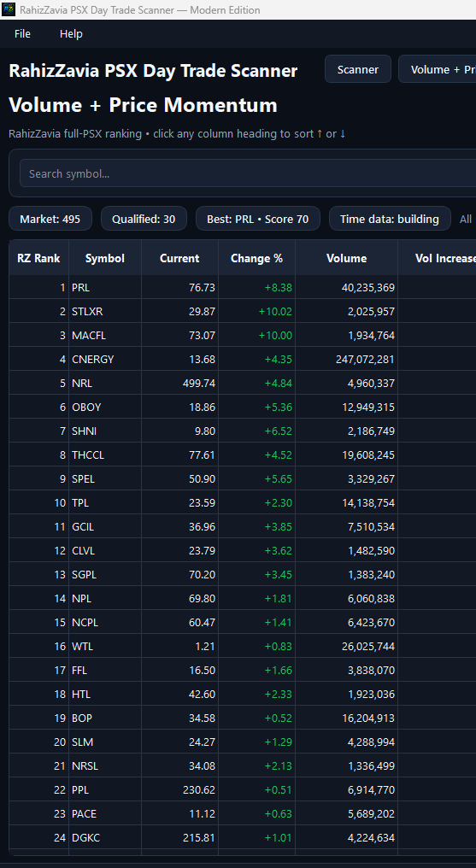The width and height of the screenshot is (476, 868).
Task: Select the THCCL symbol cell
Action: tap(104, 455)
